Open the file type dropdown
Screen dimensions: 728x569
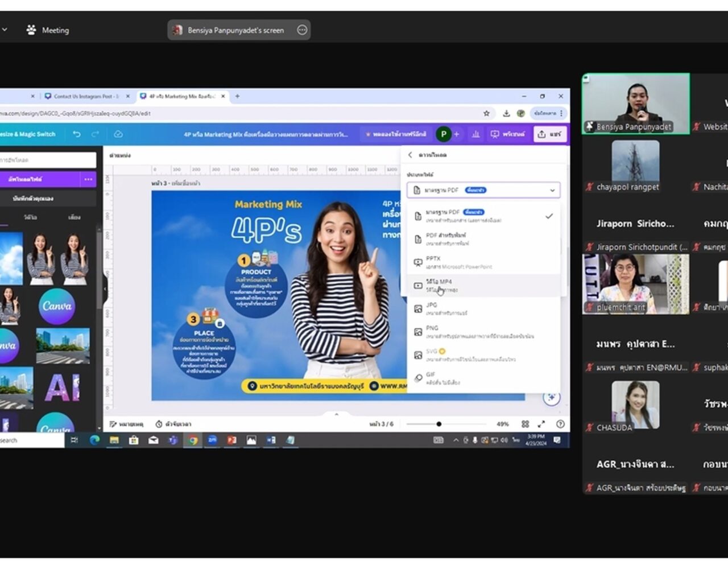point(483,190)
